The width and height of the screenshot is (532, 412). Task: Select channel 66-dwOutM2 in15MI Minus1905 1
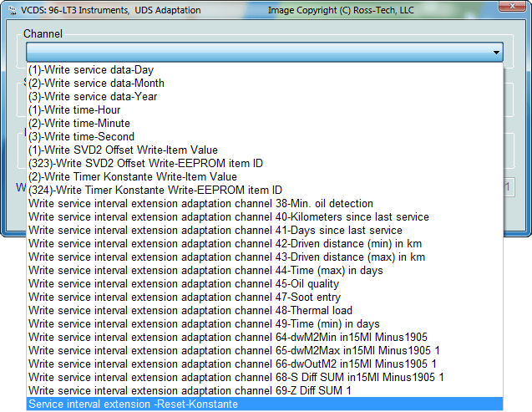click(265, 364)
